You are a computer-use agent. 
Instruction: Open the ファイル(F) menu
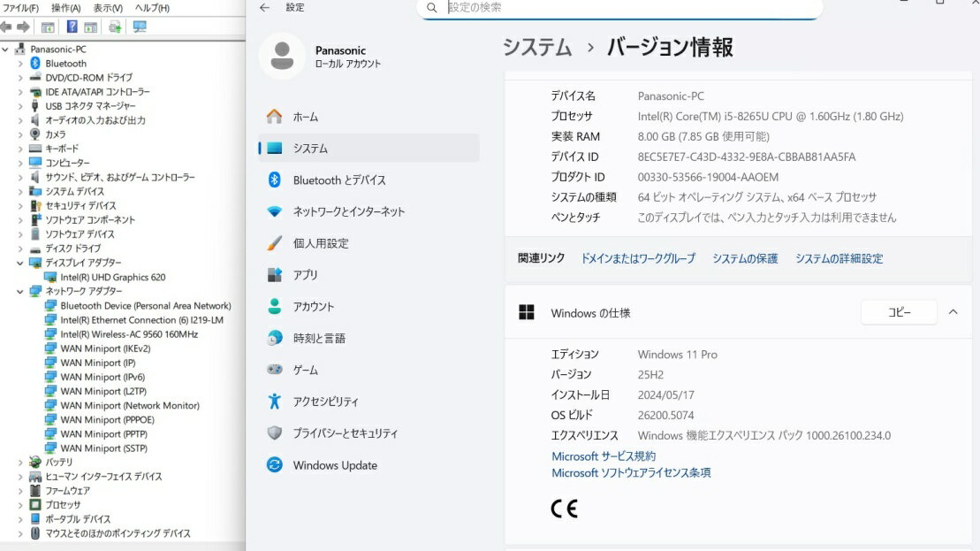pos(21,7)
